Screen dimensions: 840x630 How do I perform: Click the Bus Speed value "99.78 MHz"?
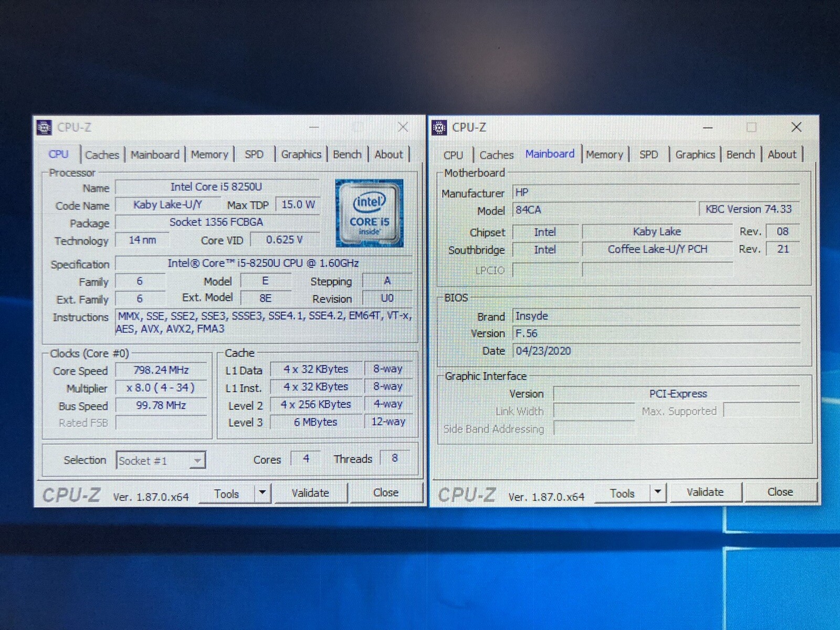click(x=161, y=405)
